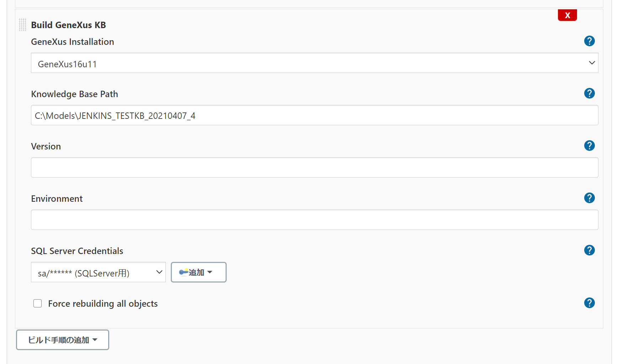Expand the SQL Server Credentials dropdown
The height and width of the screenshot is (364, 639).
pyautogui.click(x=98, y=272)
